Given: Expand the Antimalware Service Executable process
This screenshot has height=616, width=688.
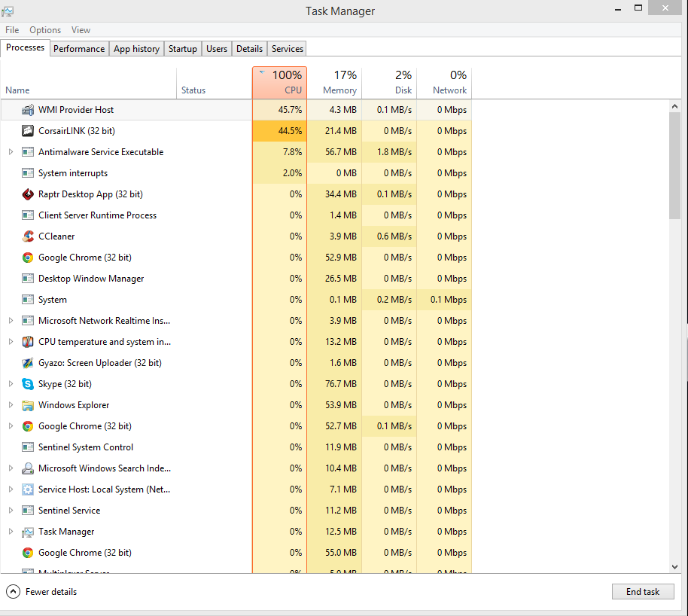Looking at the screenshot, I should coord(11,152).
